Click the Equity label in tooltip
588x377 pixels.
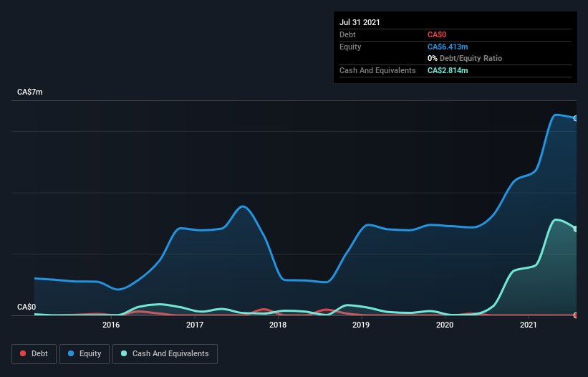click(x=350, y=47)
